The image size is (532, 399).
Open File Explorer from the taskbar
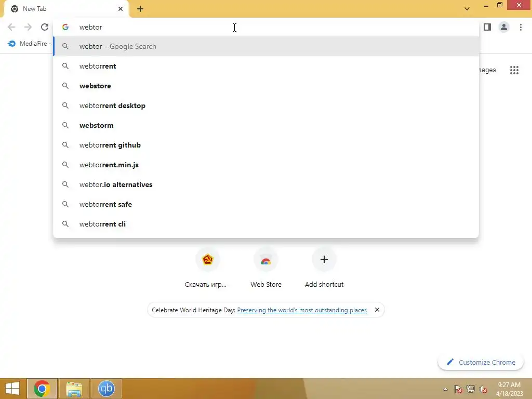pos(74,389)
